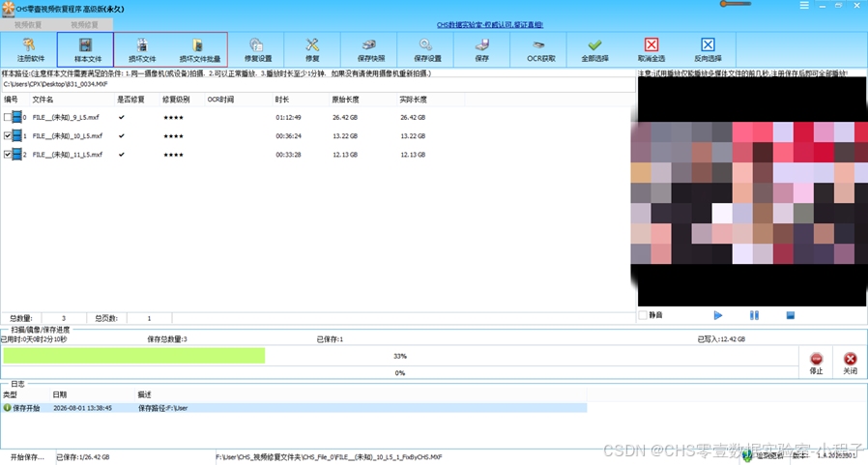The width and height of the screenshot is (868, 465).
Task: Select log row 2026-08-01 13:38:45
Action: point(294,408)
